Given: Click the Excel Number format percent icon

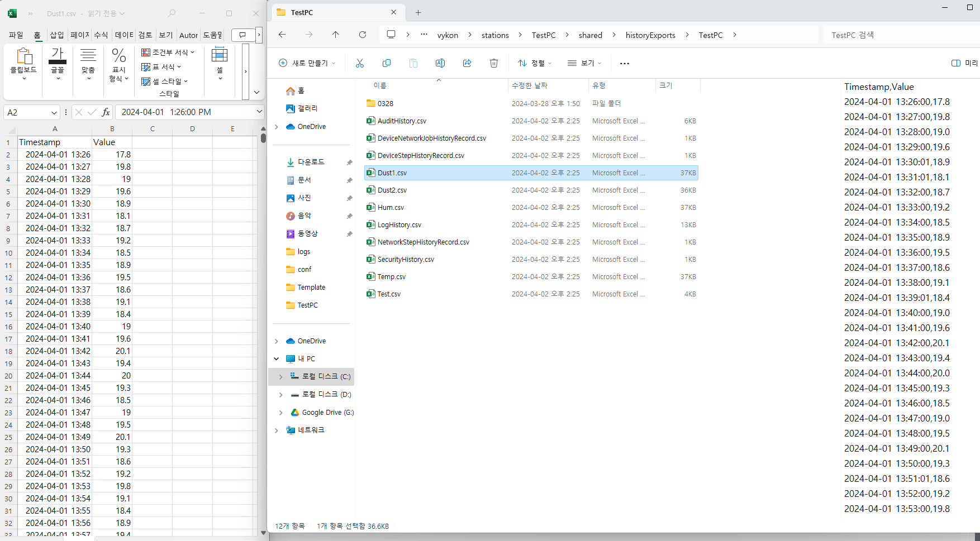Looking at the screenshot, I should pyautogui.click(x=119, y=55).
